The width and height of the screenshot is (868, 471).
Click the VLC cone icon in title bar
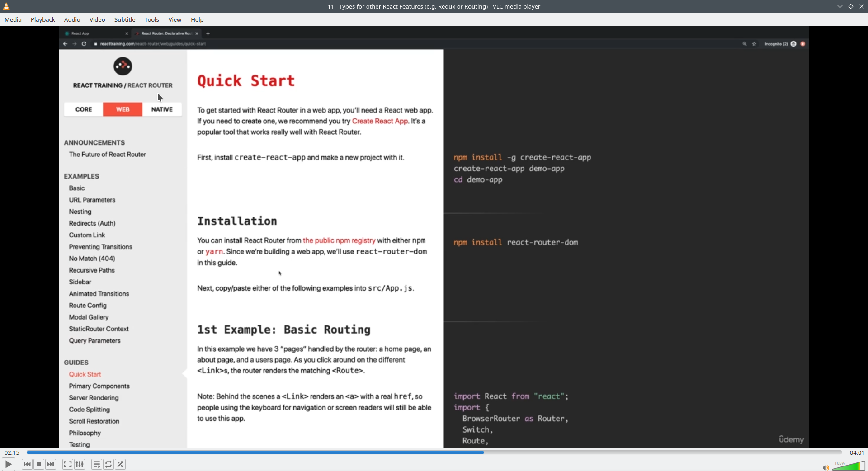(x=6, y=6)
